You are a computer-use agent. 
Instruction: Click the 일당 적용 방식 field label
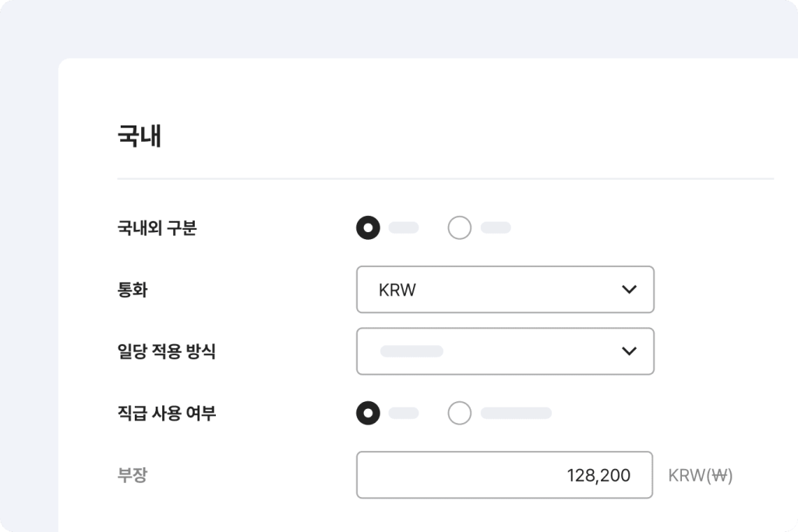(x=166, y=352)
